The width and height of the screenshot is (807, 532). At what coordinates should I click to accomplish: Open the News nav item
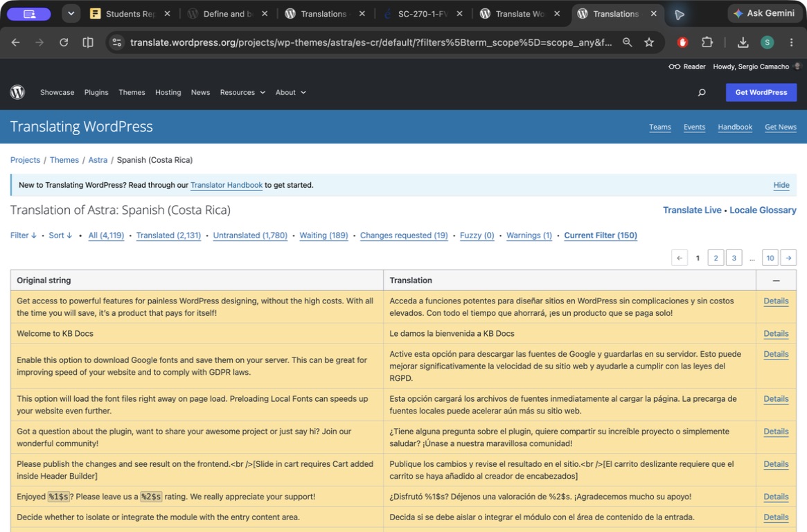pos(200,92)
